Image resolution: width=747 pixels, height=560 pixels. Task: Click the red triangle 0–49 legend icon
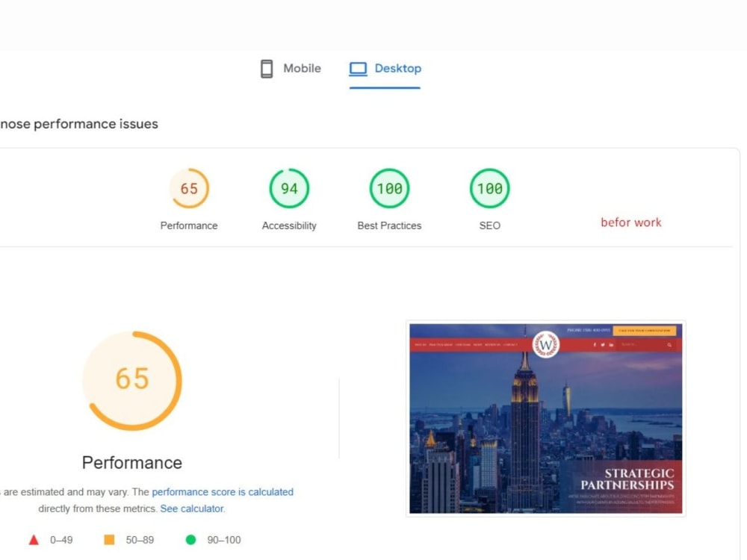point(34,540)
